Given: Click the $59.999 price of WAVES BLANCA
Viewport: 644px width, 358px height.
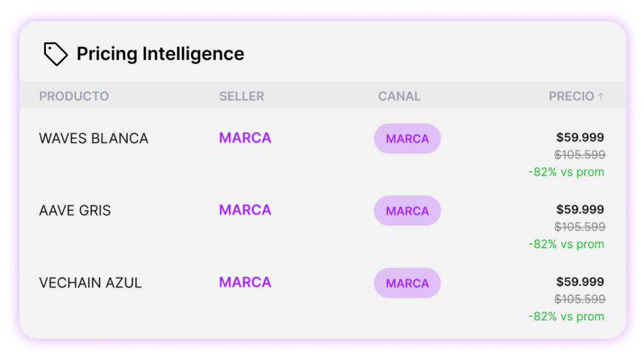Looking at the screenshot, I should coord(580,137).
